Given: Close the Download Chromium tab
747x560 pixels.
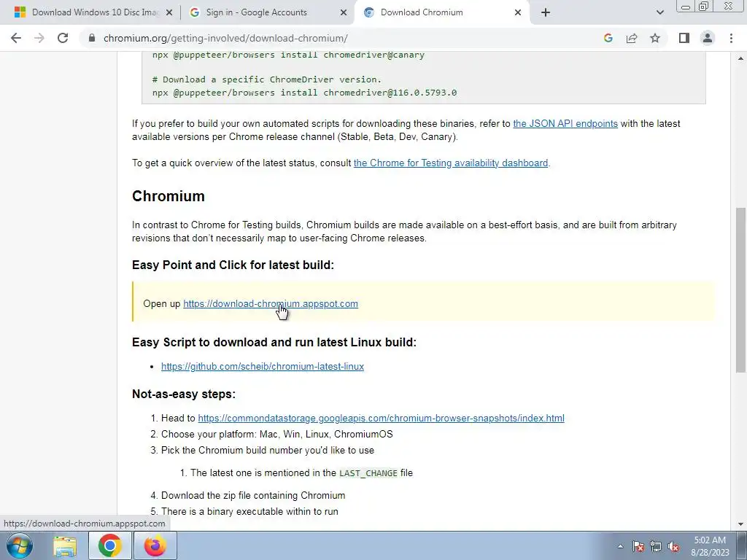Looking at the screenshot, I should [518, 12].
